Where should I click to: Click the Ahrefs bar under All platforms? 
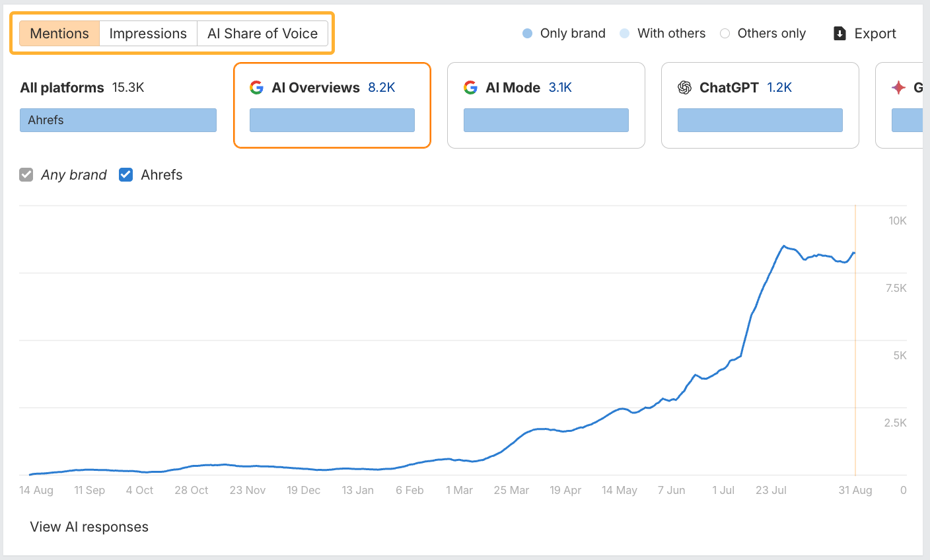pyautogui.click(x=118, y=120)
